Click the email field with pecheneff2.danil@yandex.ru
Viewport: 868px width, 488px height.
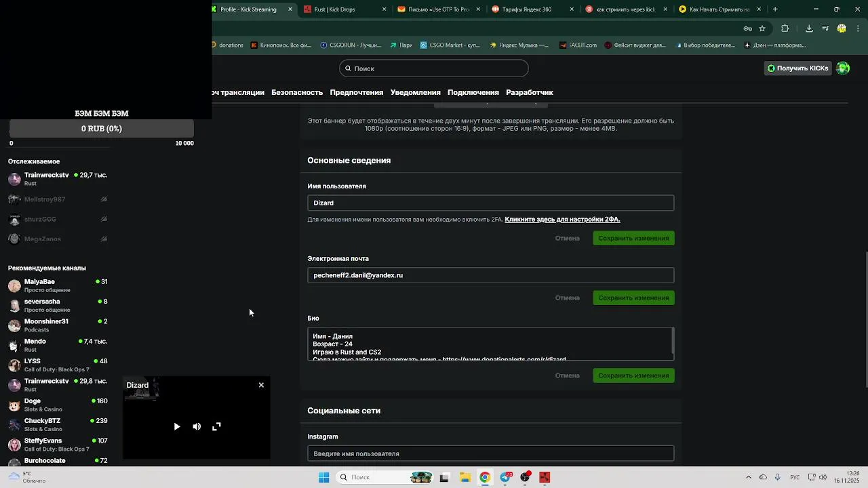(x=491, y=275)
